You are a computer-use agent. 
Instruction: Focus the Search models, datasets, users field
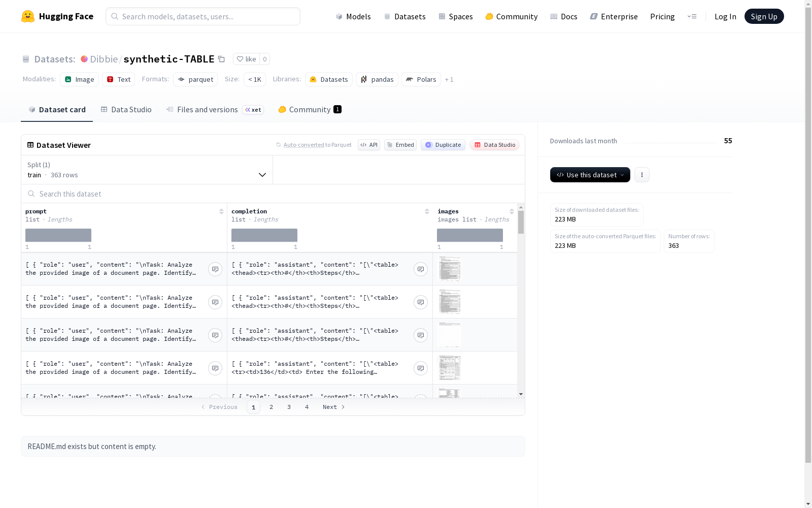[203, 16]
